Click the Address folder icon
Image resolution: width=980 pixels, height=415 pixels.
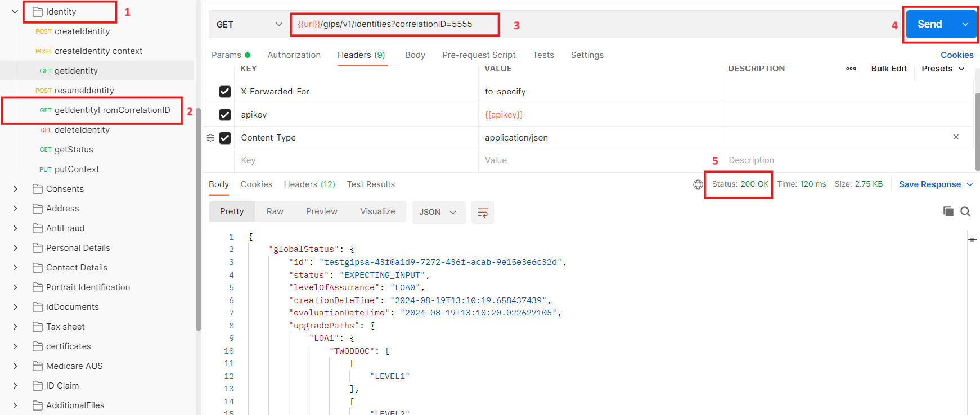(38, 209)
